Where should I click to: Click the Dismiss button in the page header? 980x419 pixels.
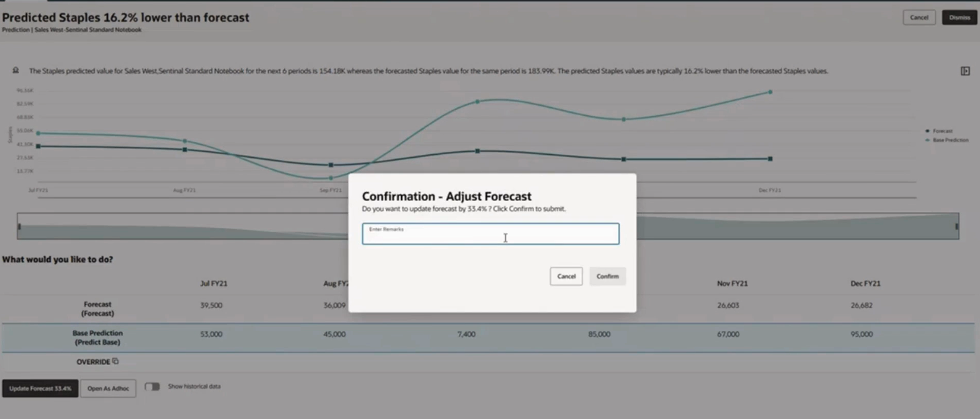tap(959, 17)
